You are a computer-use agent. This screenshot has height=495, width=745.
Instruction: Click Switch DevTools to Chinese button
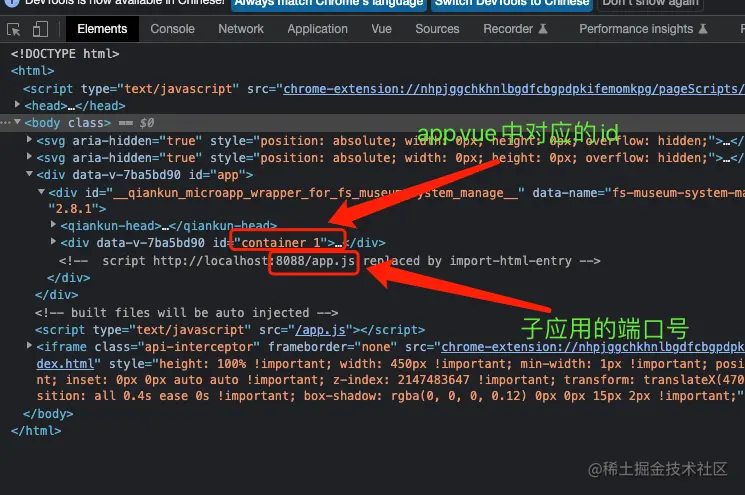pyautogui.click(x=512, y=4)
